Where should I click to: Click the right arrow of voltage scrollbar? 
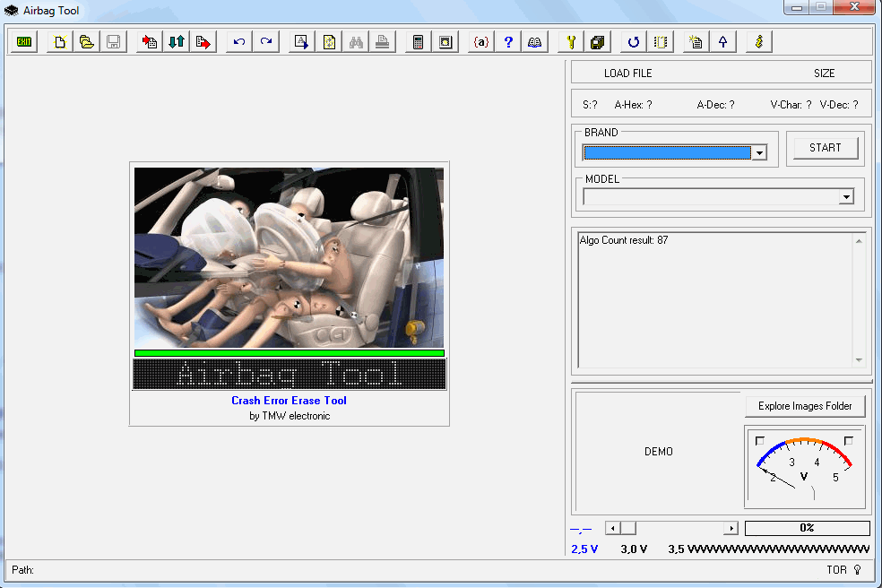point(731,529)
